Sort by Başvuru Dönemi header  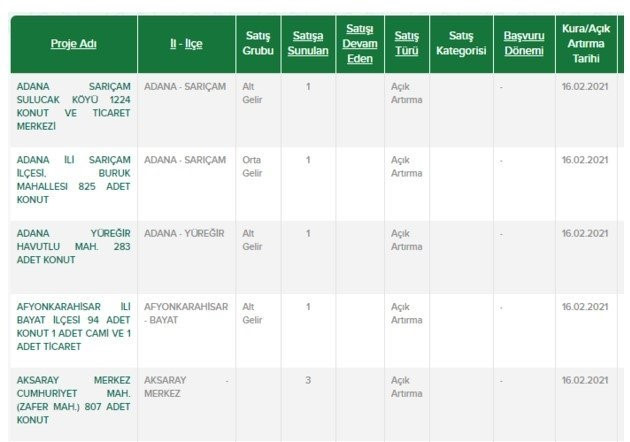pyautogui.click(x=524, y=43)
